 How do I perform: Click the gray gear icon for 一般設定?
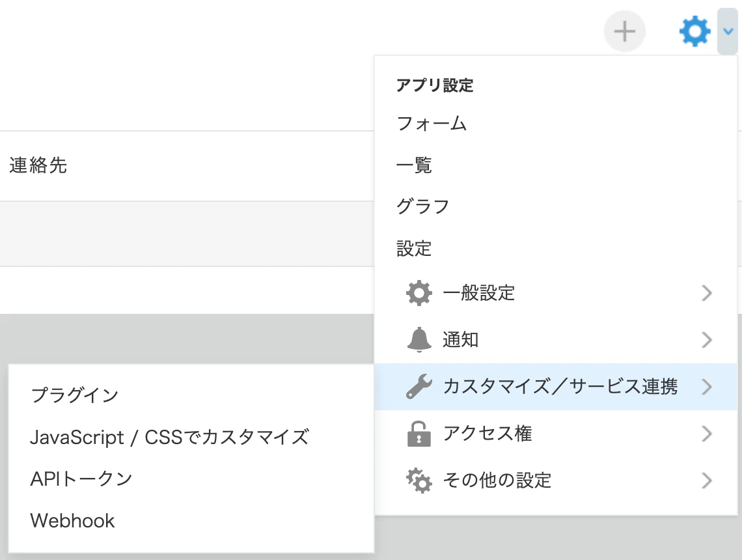coord(419,293)
